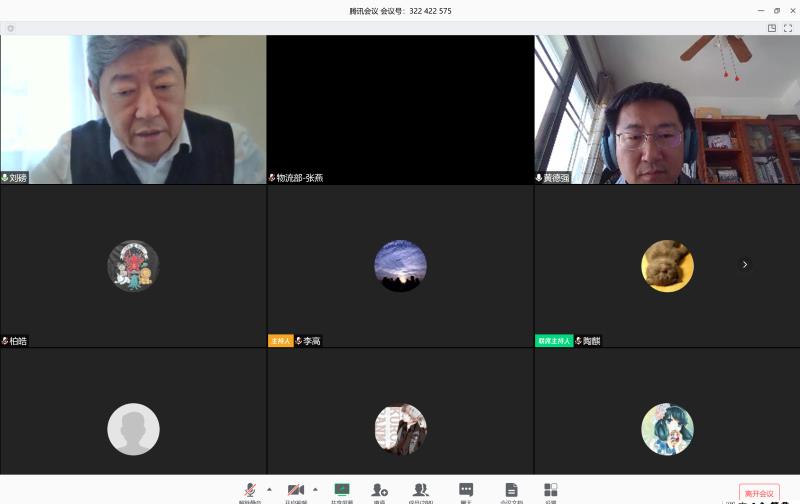Click 陶麒's dog avatar
Image resolution: width=800 pixels, height=504 pixels.
click(x=667, y=266)
